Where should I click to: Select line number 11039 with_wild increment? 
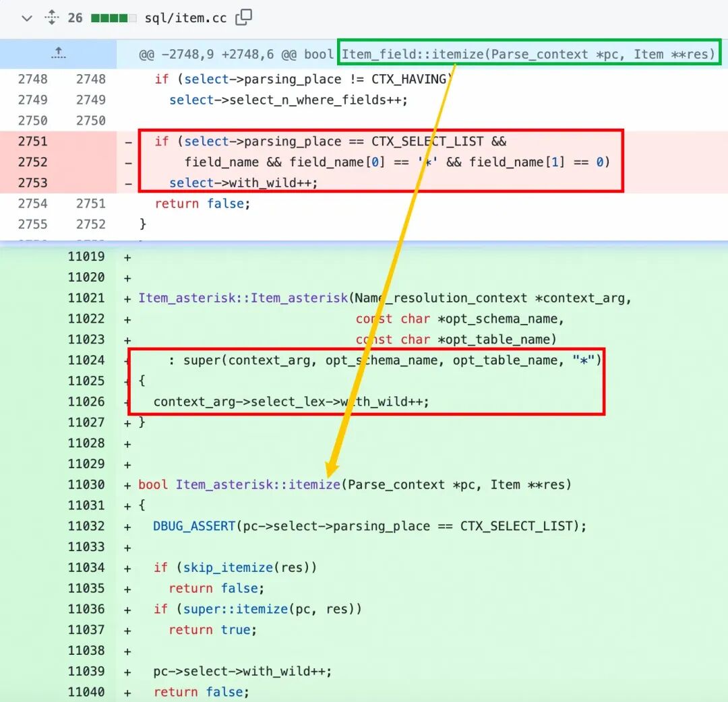pos(86,671)
